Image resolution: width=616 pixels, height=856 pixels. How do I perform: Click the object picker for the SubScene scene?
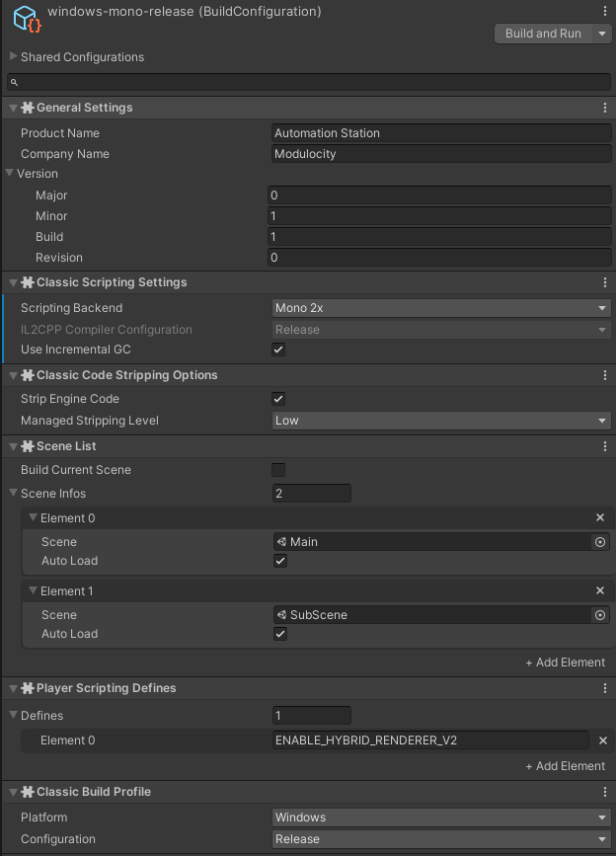pos(600,614)
